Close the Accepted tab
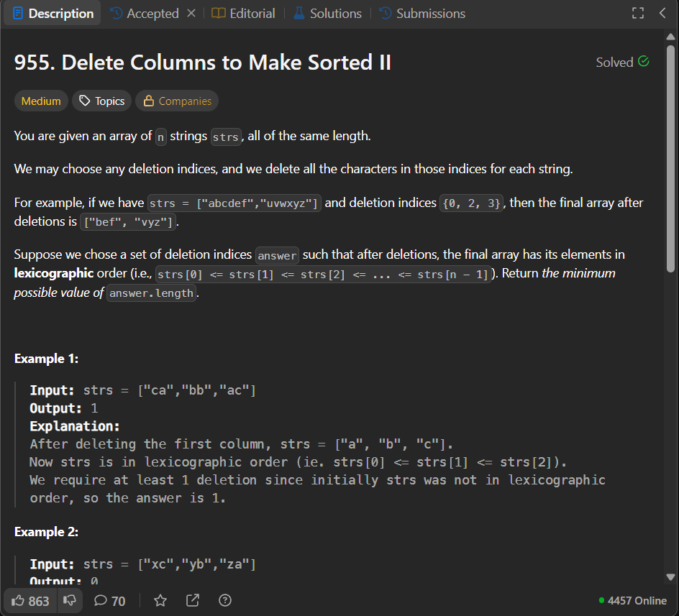 [x=190, y=13]
